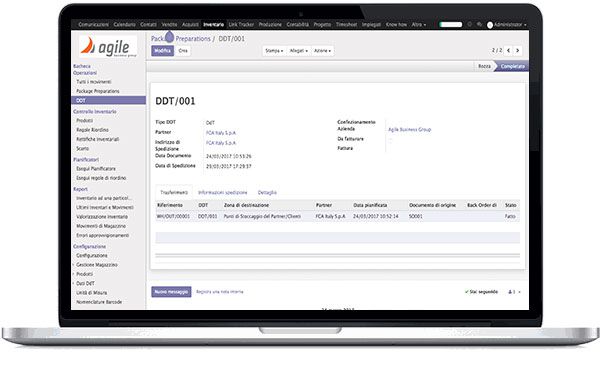Open Bacheca in the sidebar
This screenshot has width=600, height=366.
82,66
